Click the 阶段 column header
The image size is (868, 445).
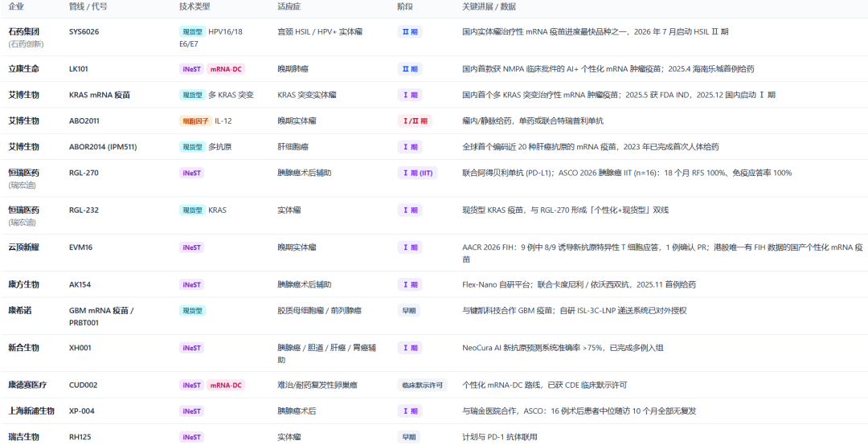click(x=405, y=6)
